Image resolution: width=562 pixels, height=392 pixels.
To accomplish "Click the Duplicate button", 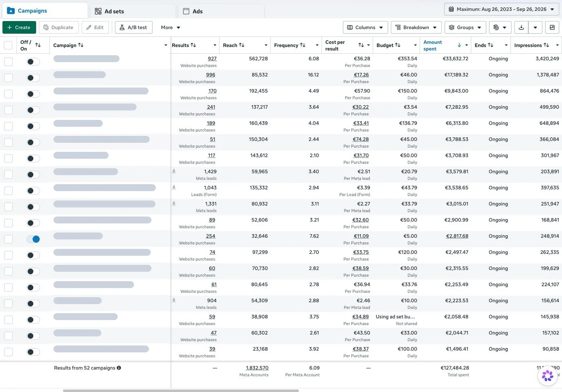I will point(58,27).
